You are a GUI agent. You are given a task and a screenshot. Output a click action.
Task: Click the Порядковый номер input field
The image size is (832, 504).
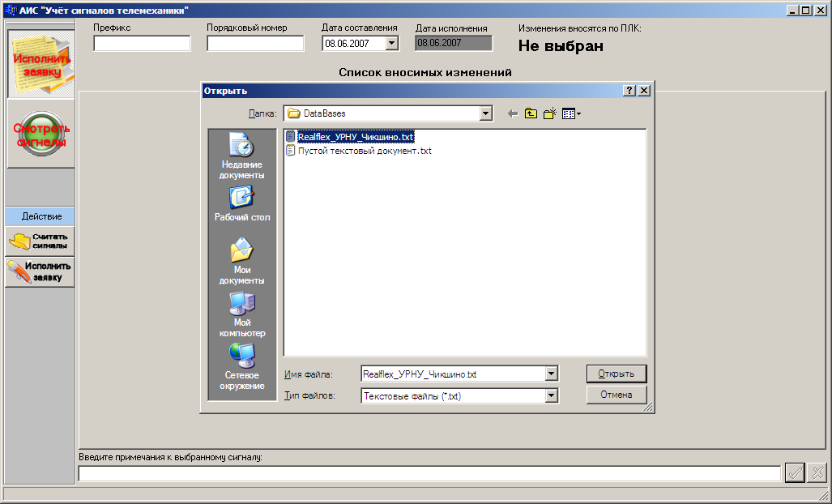pos(255,44)
